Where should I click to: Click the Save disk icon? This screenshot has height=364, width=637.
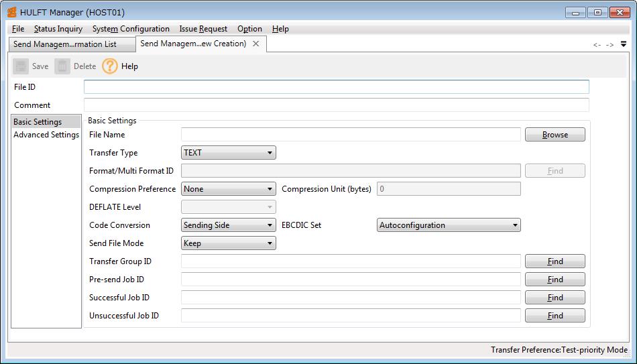coord(21,66)
